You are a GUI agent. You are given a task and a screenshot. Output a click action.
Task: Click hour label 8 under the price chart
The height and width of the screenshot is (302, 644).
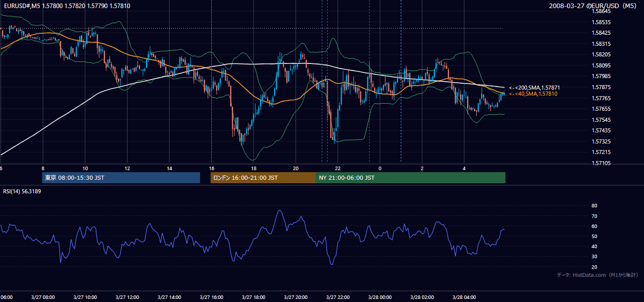pyautogui.click(x=43, y=169)
